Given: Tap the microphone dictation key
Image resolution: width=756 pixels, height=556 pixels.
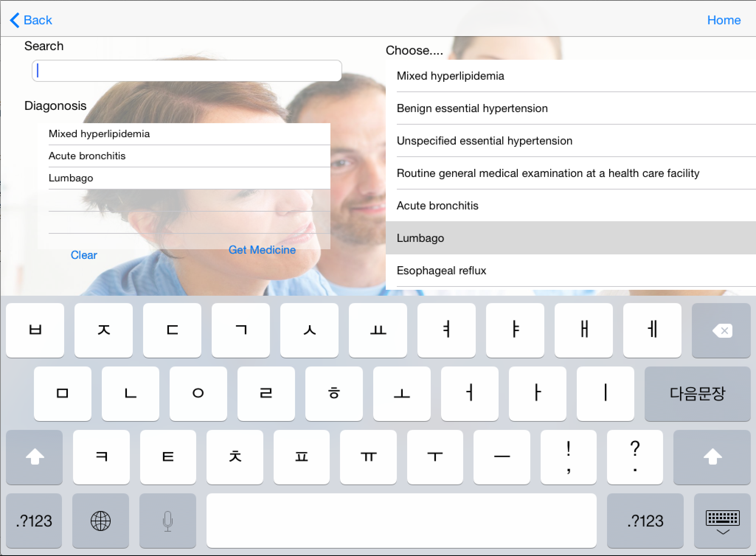Looking at the screenshot, I should click(x=167, y=521).
